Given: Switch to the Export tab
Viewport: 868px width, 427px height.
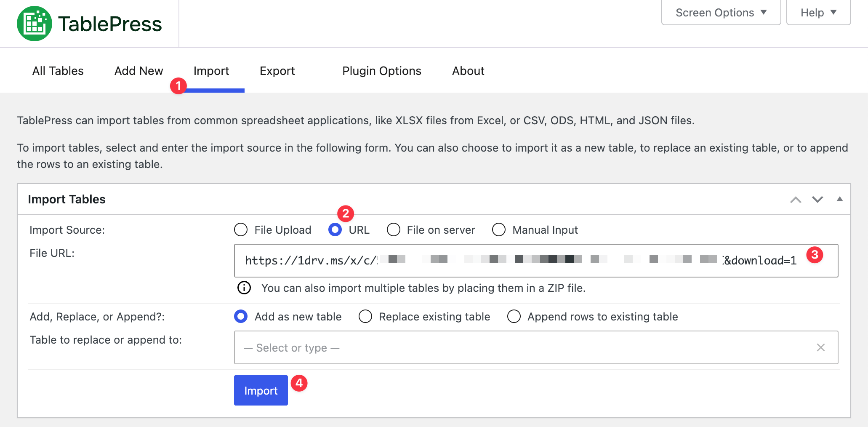Looking at the screenshot, I should tap(277, 71).
